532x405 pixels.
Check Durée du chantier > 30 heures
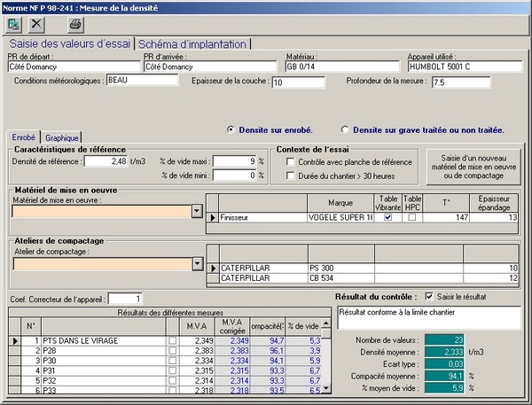291,175
